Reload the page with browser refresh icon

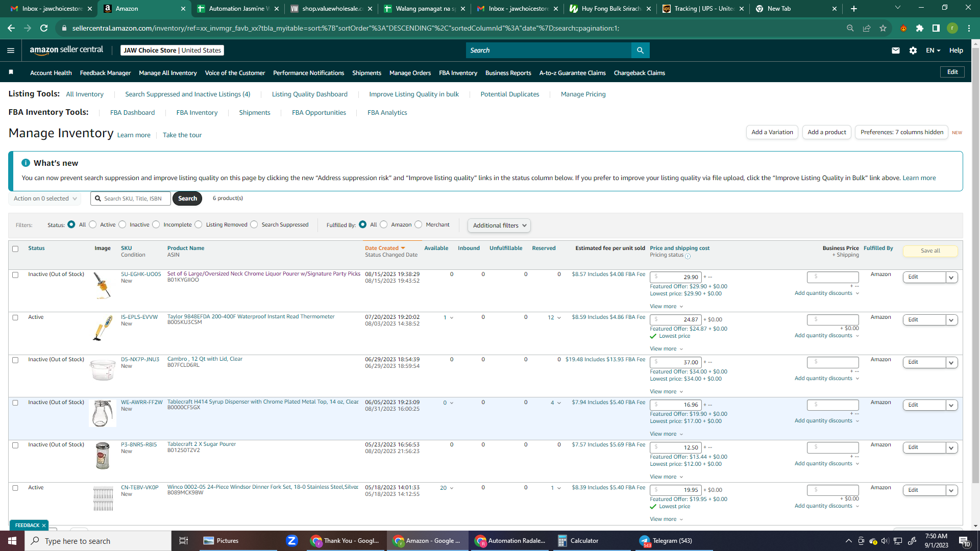click(44, 28)
